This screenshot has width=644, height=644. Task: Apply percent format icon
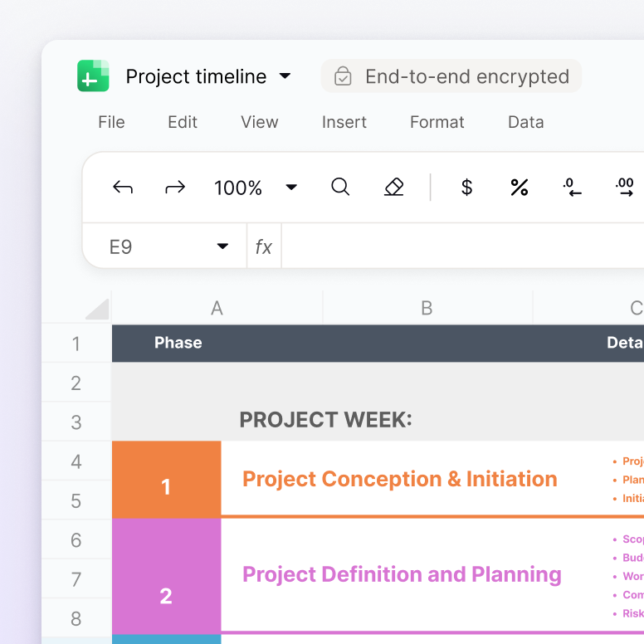click(520, 188)
